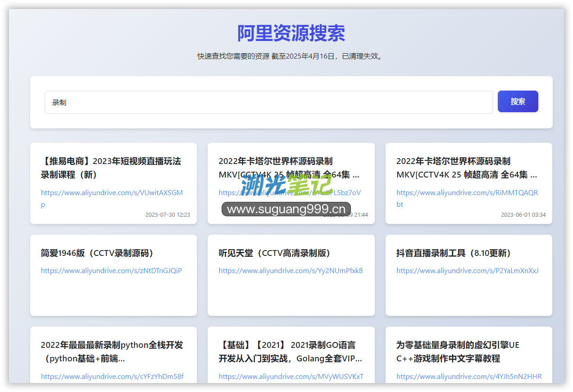Click the 抖音直播录制工具（8.10更新）title
This screenshot has height=392, width=573.
(455, 253)
